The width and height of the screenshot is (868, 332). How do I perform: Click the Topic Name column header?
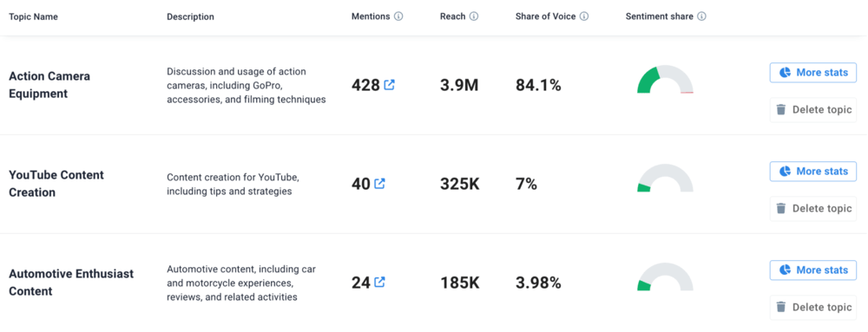click(33, 16)
